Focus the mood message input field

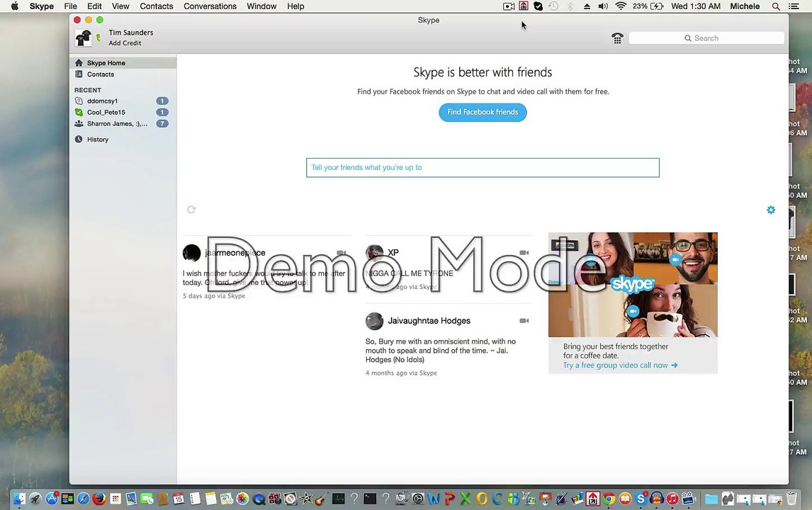click(x=483, y=168)
